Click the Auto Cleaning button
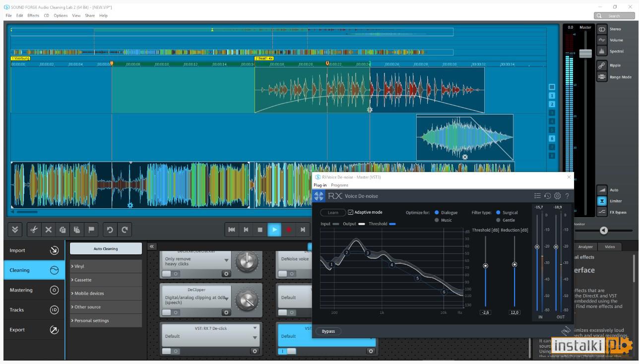The height and width of the screenshot is (364, 639). (106, 248)
